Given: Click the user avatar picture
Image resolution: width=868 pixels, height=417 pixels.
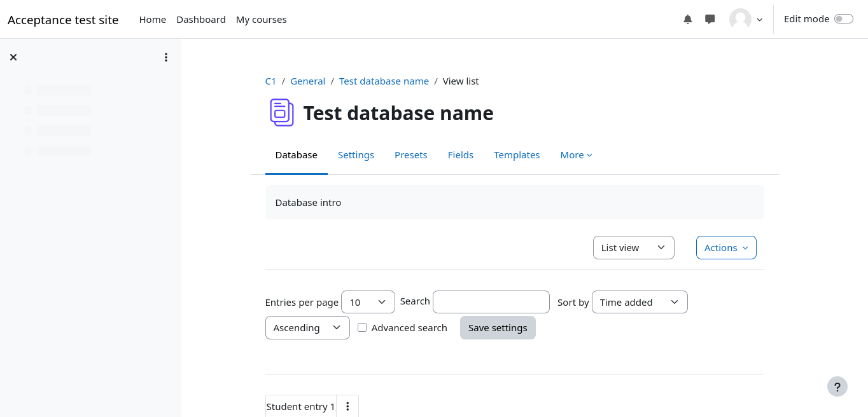Looking at the screenshot, I should coord(740,20).
